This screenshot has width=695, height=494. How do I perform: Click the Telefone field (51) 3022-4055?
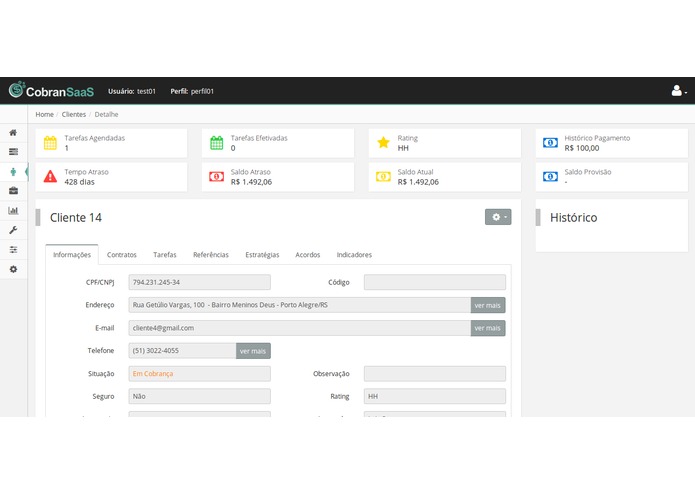183,351
